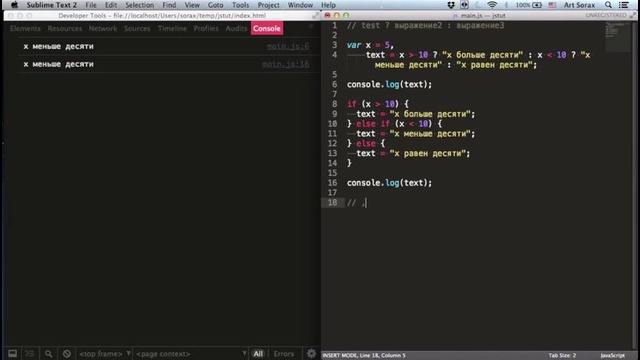Switch to the Network tab in DevTools
Viewport: 640px width, 360px height.
103,28
